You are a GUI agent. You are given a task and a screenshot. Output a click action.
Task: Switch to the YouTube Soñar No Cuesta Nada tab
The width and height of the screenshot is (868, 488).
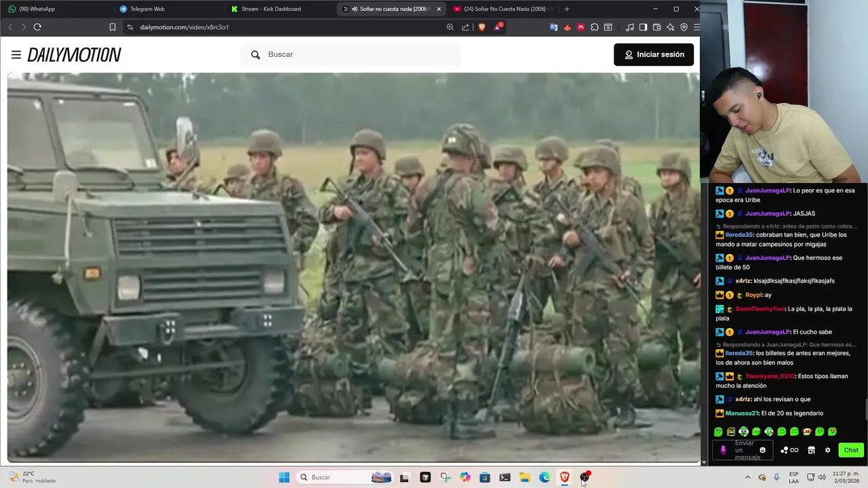502,9
